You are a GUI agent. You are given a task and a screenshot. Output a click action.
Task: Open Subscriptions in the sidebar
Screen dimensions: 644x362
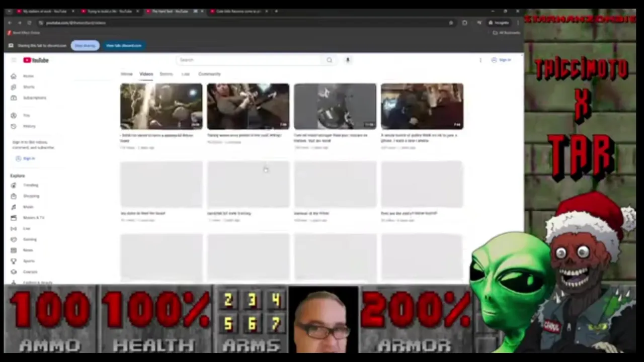tap(29, 98)
